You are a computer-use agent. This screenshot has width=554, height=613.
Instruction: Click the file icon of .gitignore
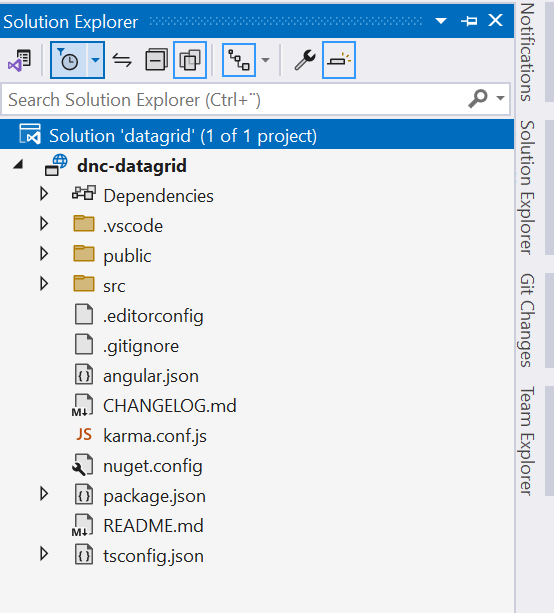84,344
